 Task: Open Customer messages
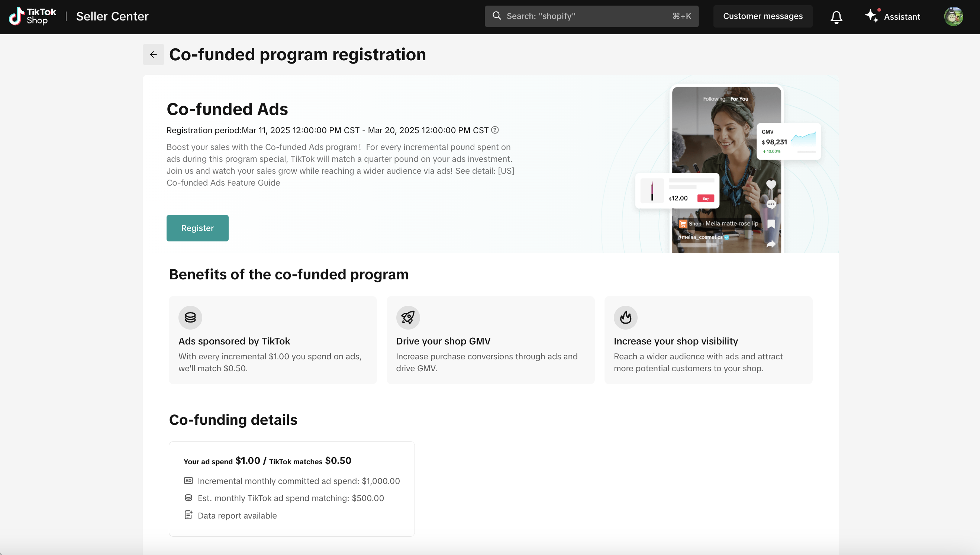[763, 16]
